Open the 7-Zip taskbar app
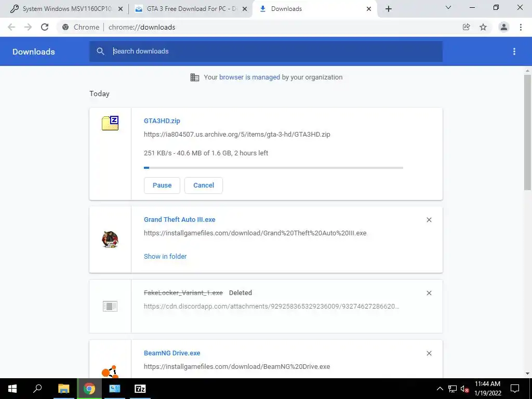This screenshot has height=399, width=532. 140,389
